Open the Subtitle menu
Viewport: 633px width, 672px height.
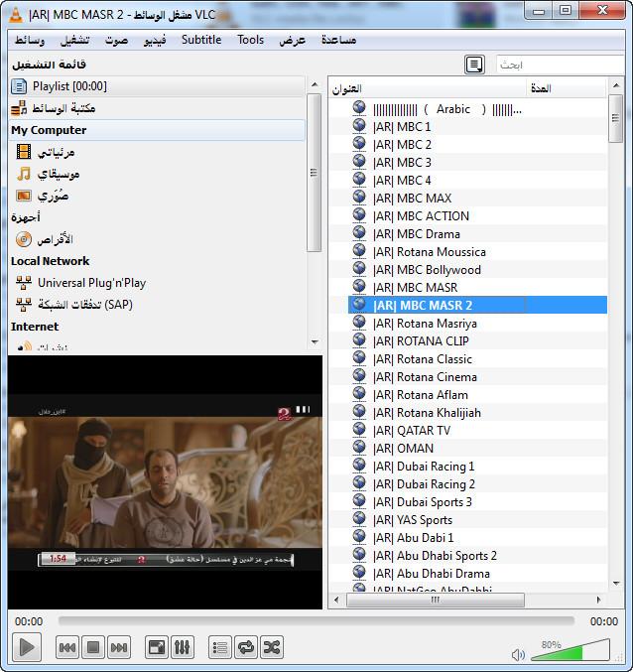pyautogui.click(x=201, y=40)
